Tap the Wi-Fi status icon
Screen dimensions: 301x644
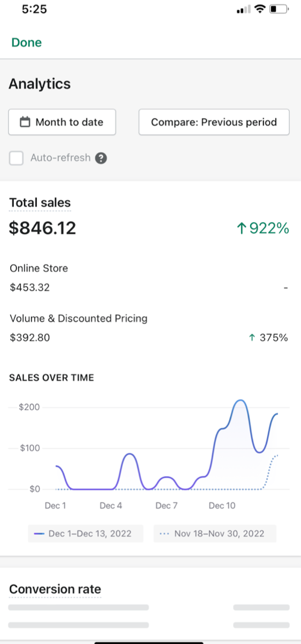click(260, 9)
